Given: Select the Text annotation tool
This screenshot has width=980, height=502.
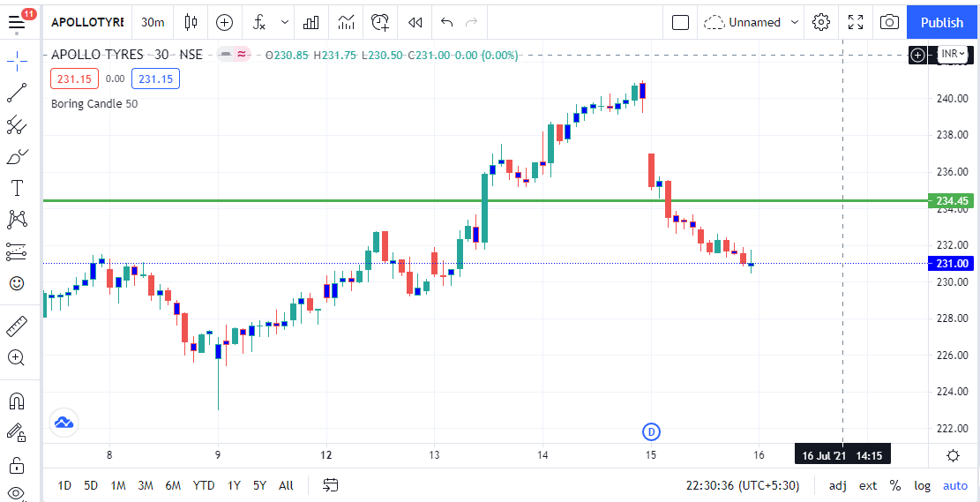Looking at the screenshot, I should [x=17, y=188].
